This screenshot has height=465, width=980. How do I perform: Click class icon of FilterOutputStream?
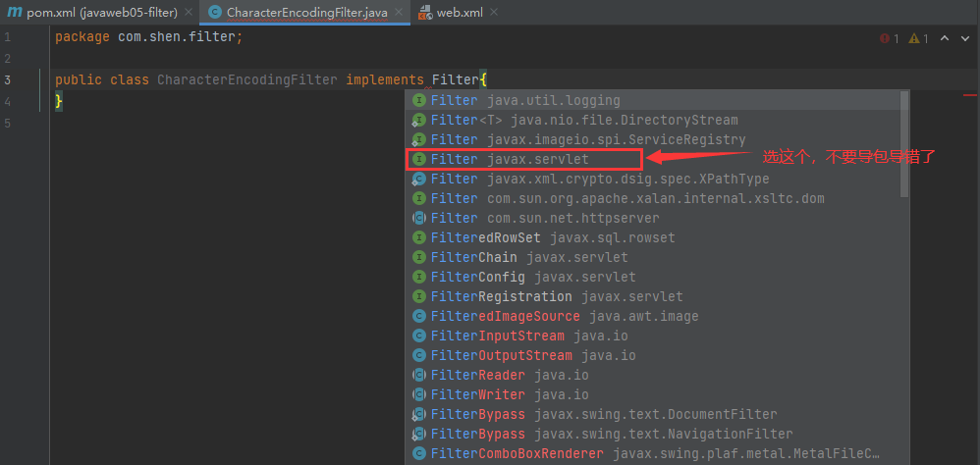coord(419,356)
